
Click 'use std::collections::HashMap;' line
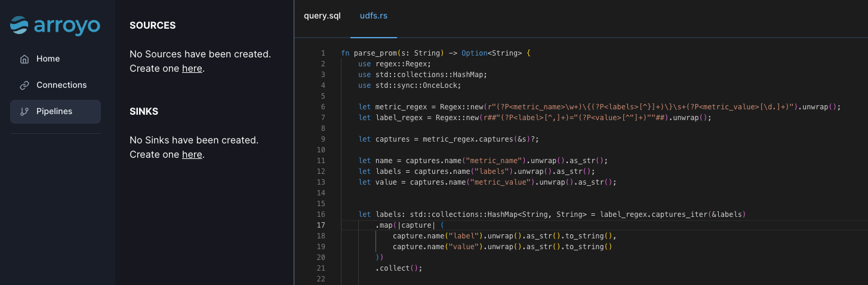pos(423,75)
